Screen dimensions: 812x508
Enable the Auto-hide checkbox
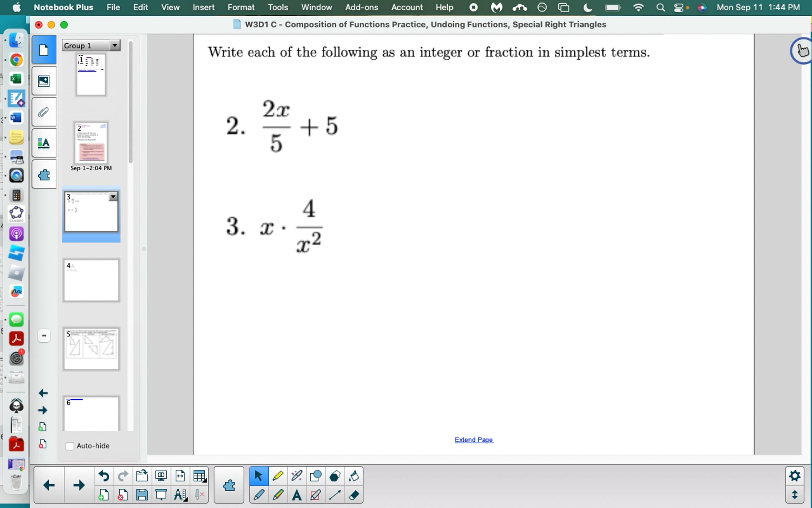point(70,446)
